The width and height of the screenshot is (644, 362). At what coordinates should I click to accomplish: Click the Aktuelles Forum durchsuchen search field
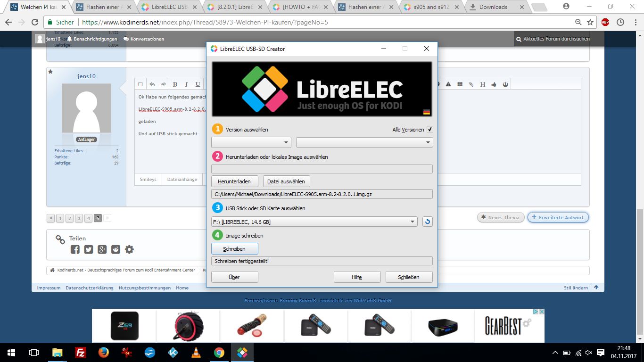tap(559, 39)
